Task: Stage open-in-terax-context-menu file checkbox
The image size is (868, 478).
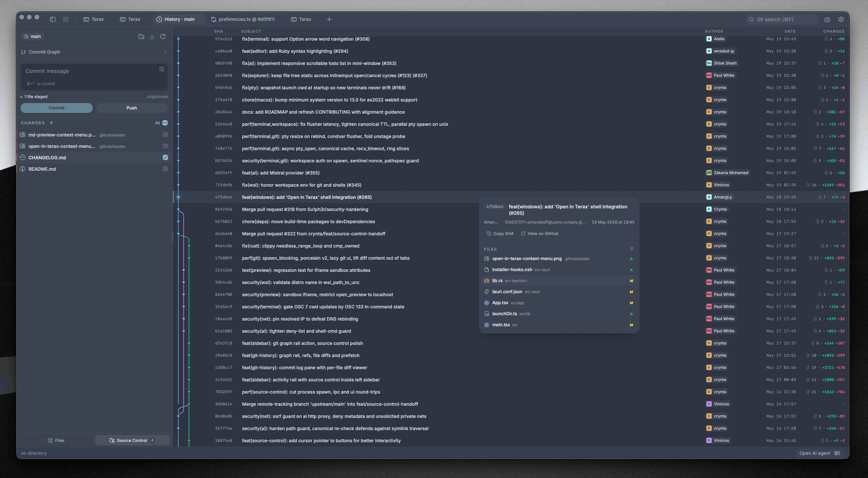Action: tap(165, 146)
